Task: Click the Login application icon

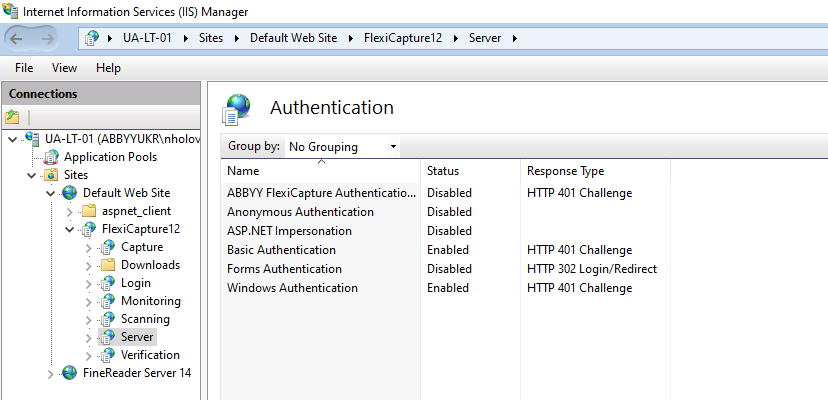Action: click(108, 283)
